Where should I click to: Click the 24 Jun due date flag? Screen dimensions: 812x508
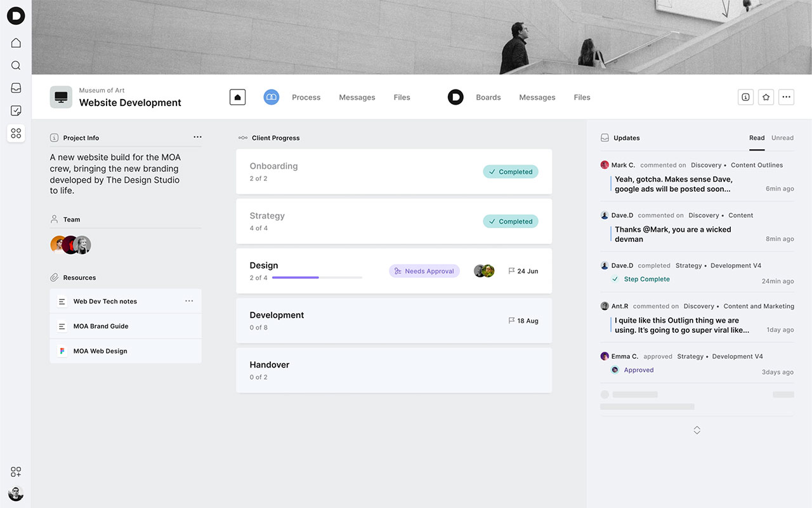click(x=523, y=271)
